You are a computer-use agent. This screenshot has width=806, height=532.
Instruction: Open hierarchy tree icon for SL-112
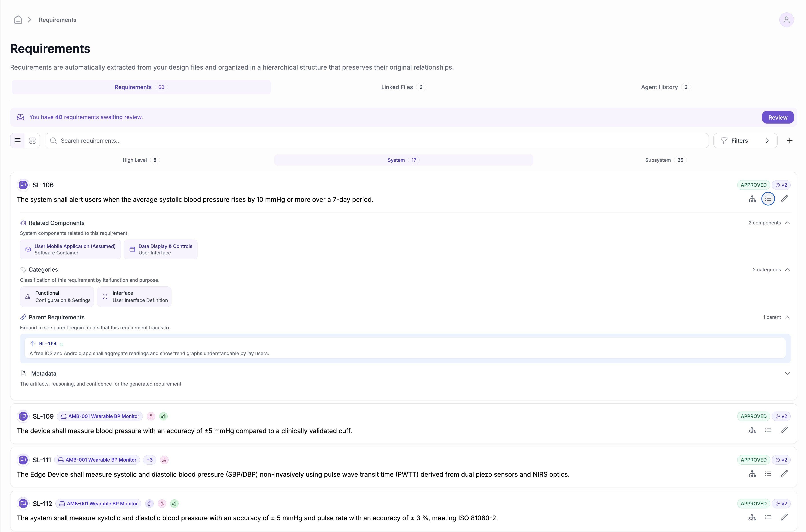pyautogui.click(x=752, y=517)
